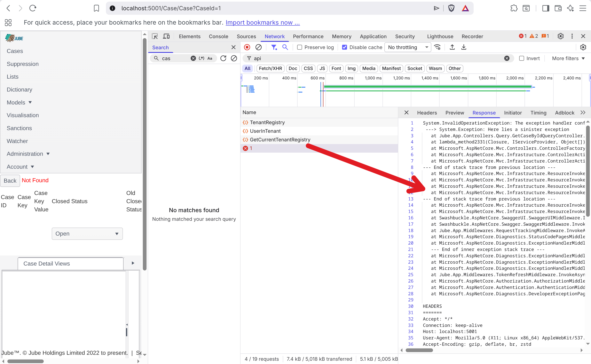This screenshot has height=364, width=591.
Task: Uncheck Disable cache checkbox
Action: click(x=345, y=47)
